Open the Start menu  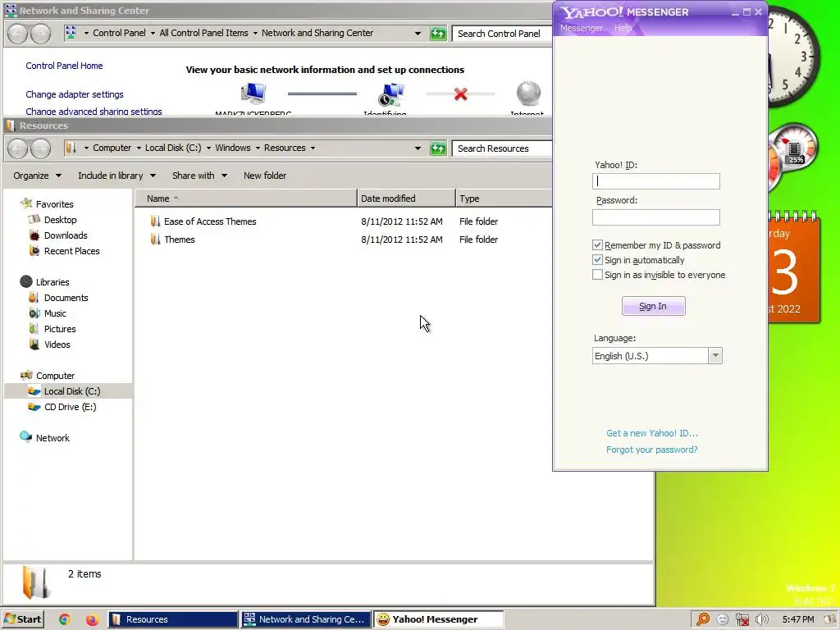22,619
